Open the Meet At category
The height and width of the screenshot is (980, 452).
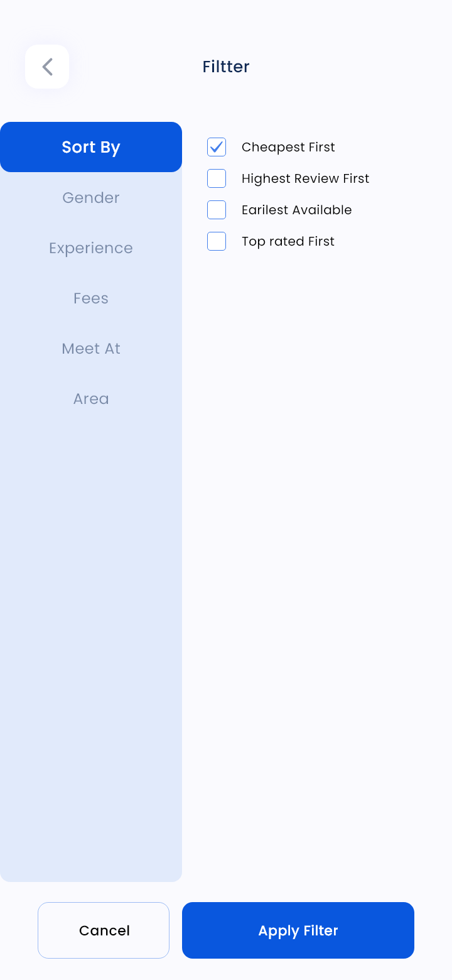tap(91, 348)
